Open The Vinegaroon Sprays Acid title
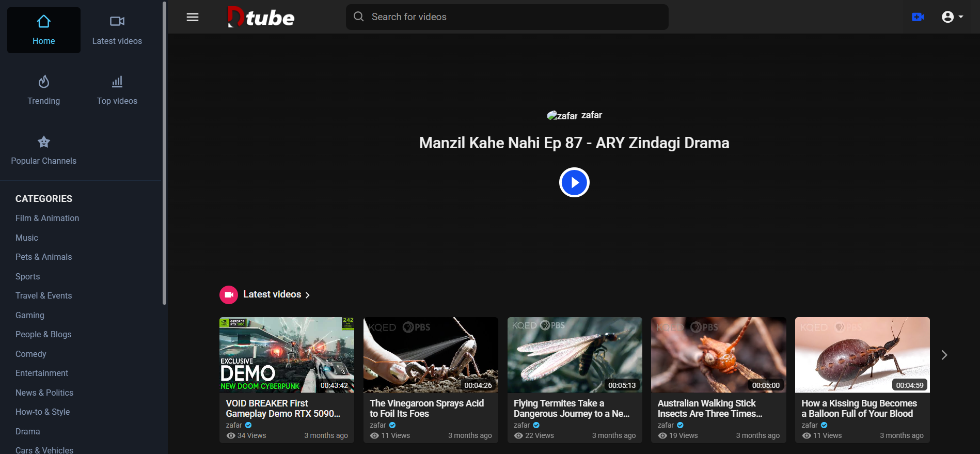Image resolution: width=980 pixels, height=454 pixels. point(426,409)
